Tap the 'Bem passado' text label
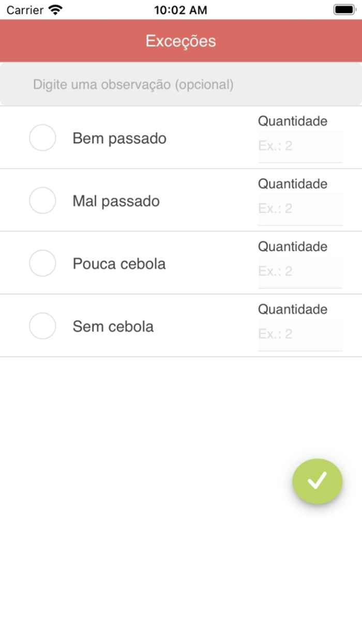 tap(119, 139)
